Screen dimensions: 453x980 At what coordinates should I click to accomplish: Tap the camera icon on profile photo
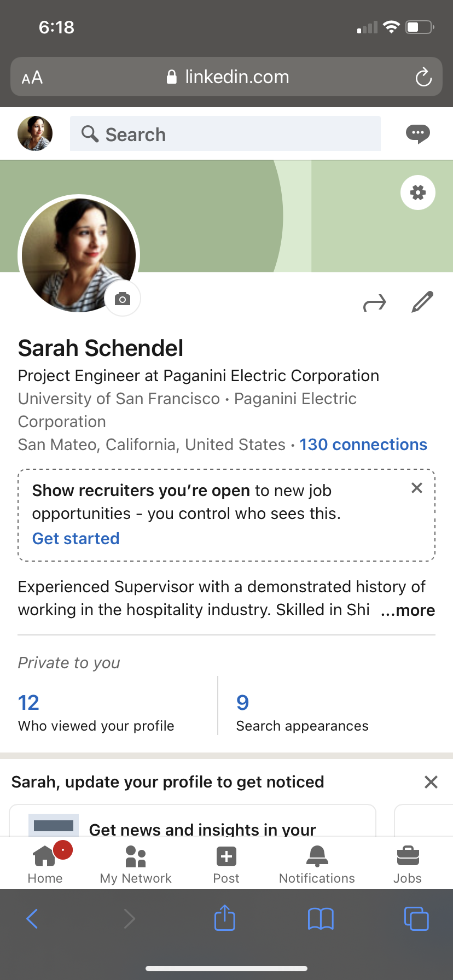click(x=123, y=299)
